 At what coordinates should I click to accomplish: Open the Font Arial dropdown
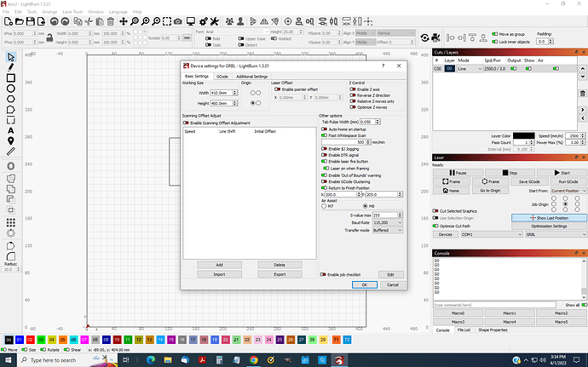tap(237, 32)
